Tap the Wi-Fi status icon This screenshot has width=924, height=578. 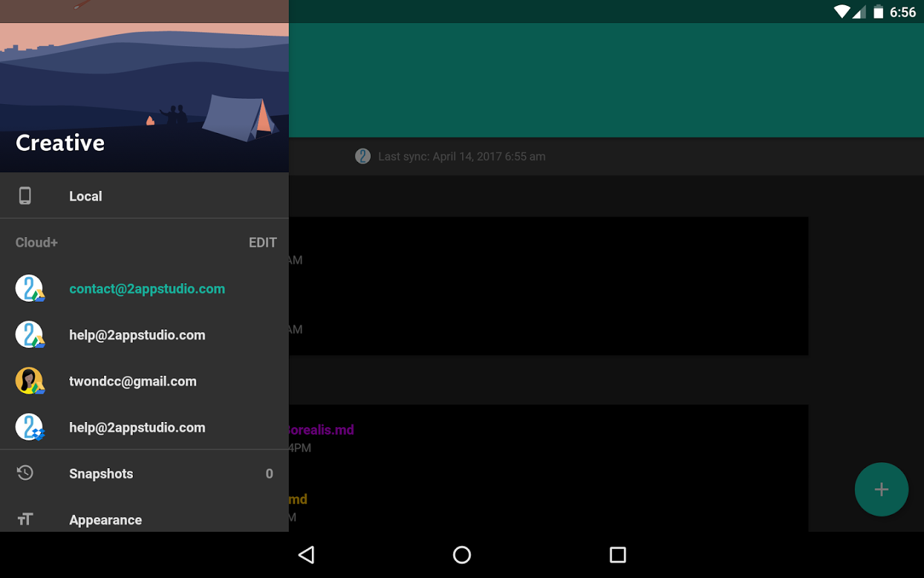(x=842, y=12)
